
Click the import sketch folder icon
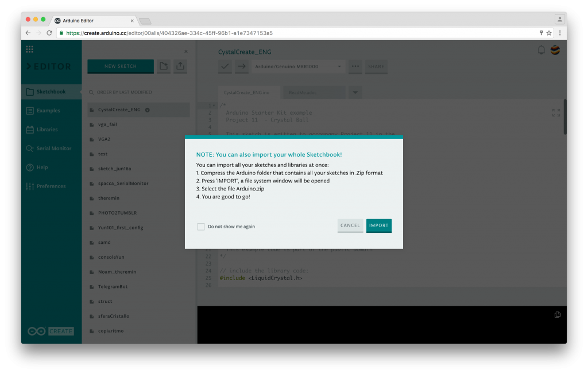(x=180, y=67)
